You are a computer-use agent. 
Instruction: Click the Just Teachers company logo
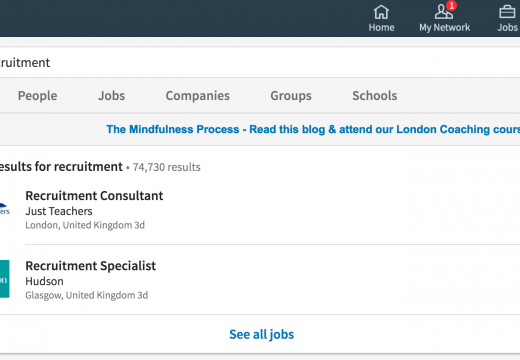tap(5, 209)
